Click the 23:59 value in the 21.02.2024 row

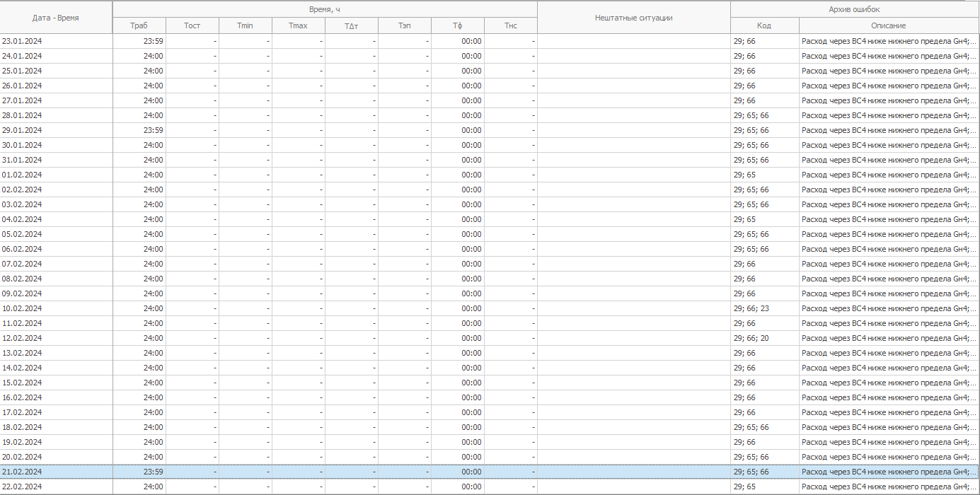click(139, 472)
